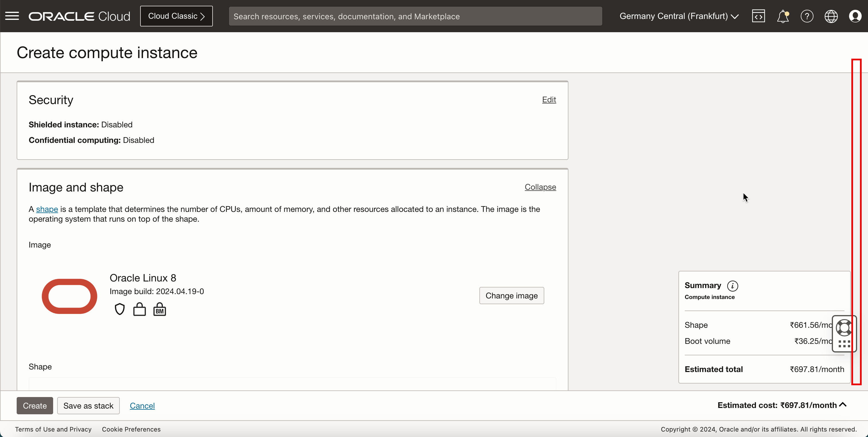Collapse the Image and shape section
The height and width of the screenshot is (437, 868).
(x=540, y=187)
